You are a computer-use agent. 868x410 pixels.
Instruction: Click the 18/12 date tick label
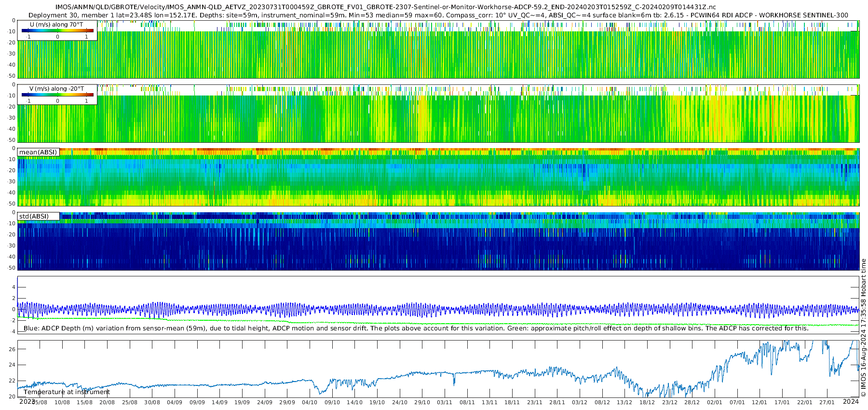pos(647,402)
